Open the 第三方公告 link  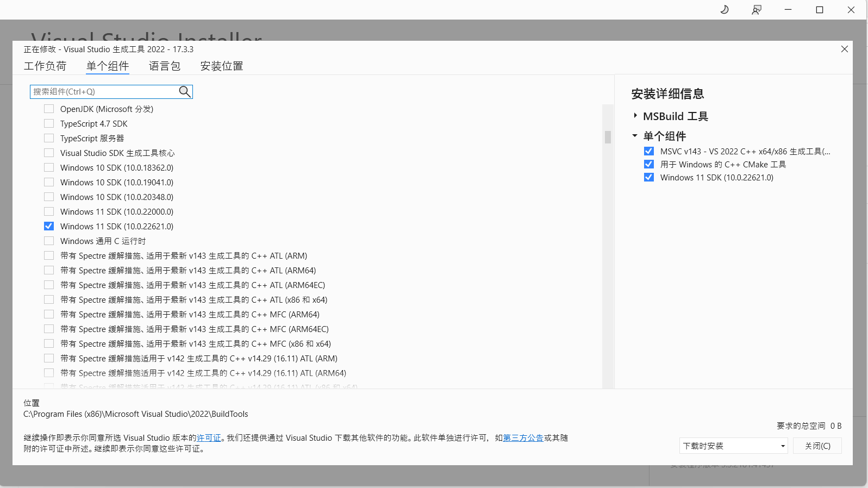(523, 437)
